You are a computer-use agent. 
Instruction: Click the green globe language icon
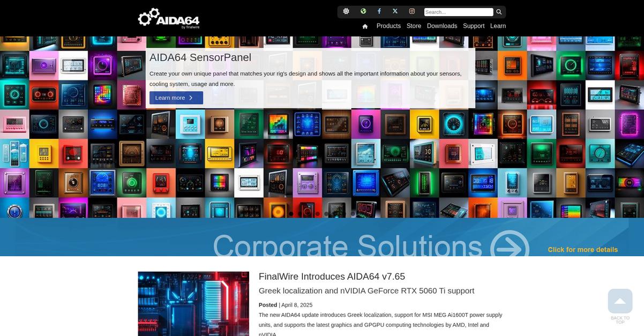point(363,11)
